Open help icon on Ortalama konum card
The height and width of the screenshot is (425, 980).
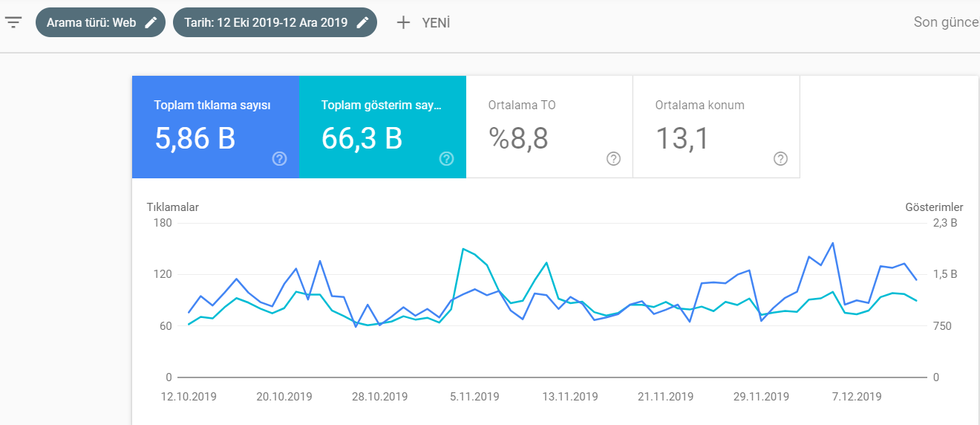click(x=780, y=158)
